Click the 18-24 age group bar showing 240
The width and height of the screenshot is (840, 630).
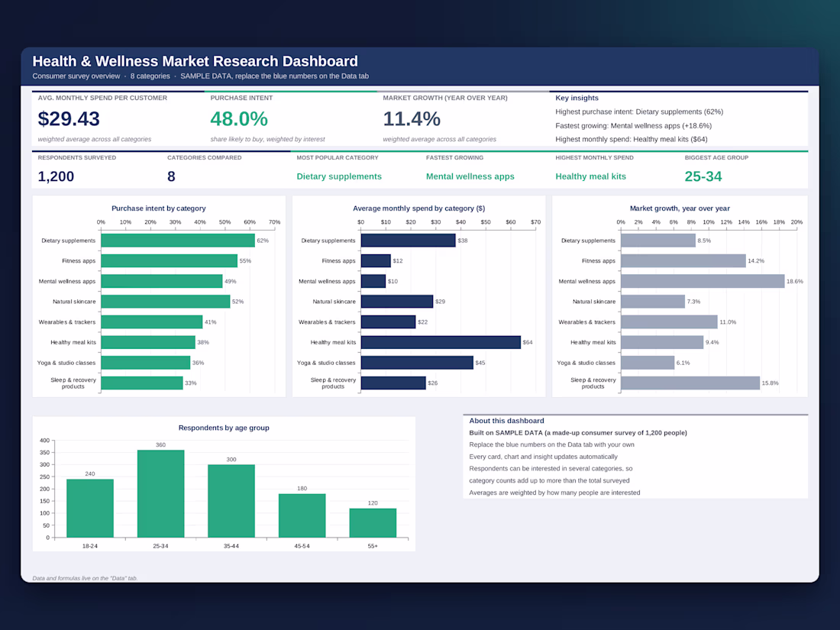pos(90,509)
